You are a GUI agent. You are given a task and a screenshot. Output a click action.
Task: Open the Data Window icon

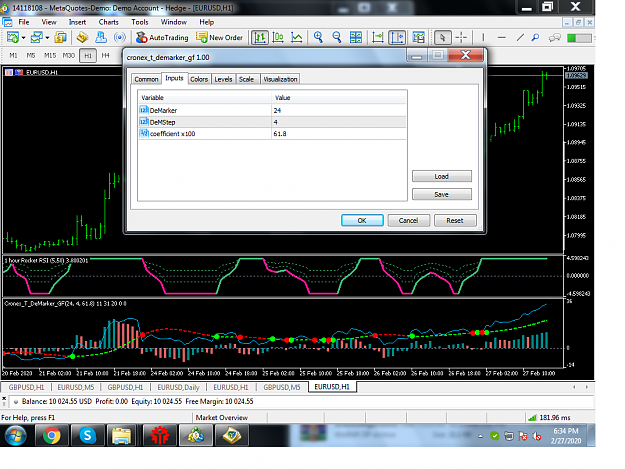click(83, 37)
